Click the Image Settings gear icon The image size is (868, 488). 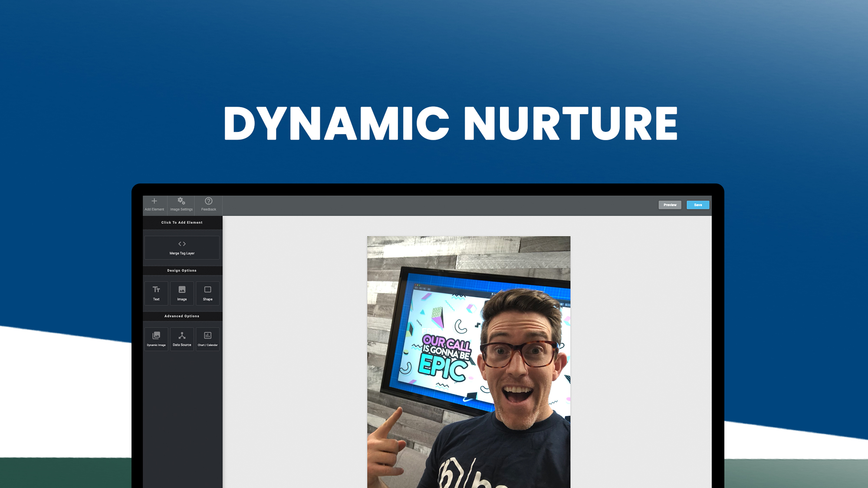(x=181, y=201)
